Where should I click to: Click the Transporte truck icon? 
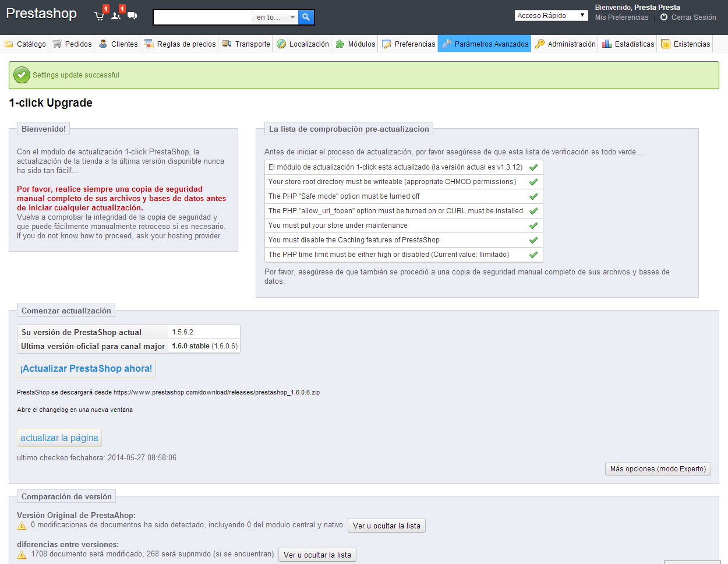227,44
